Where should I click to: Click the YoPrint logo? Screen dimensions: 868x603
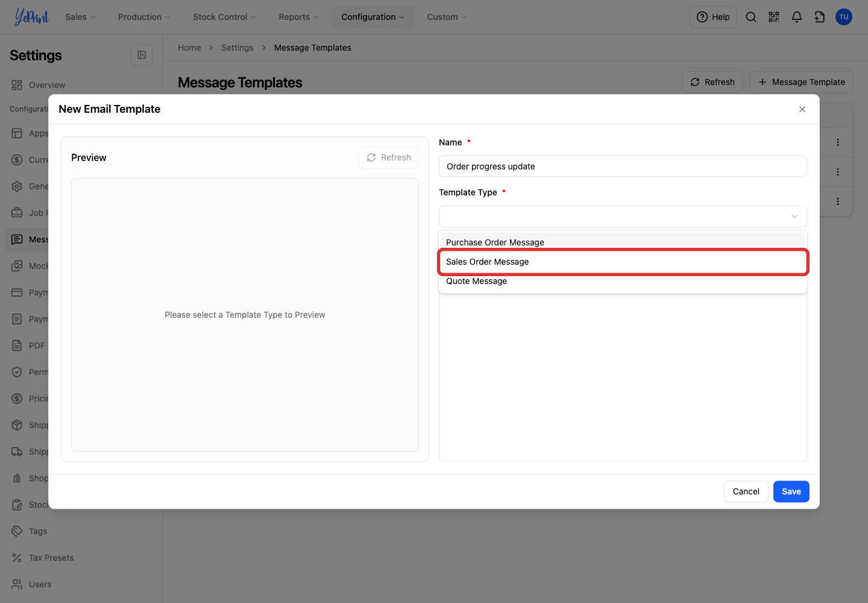[x=31, y=17]
